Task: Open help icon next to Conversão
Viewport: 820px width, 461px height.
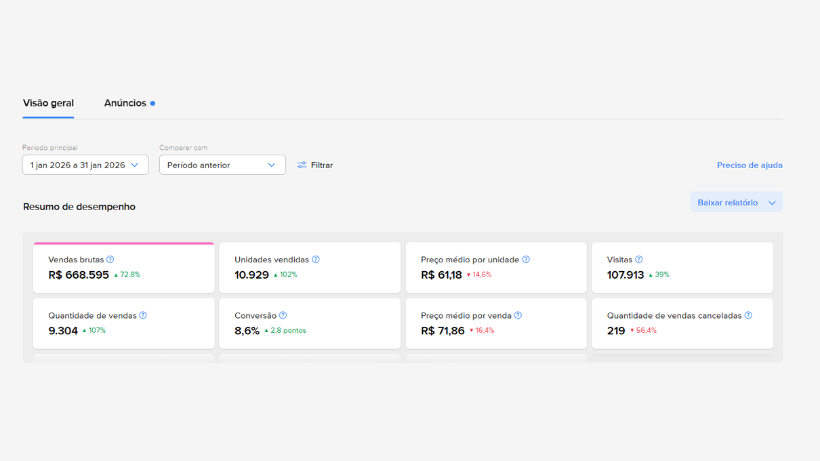Action: click(x=283, y=315)
